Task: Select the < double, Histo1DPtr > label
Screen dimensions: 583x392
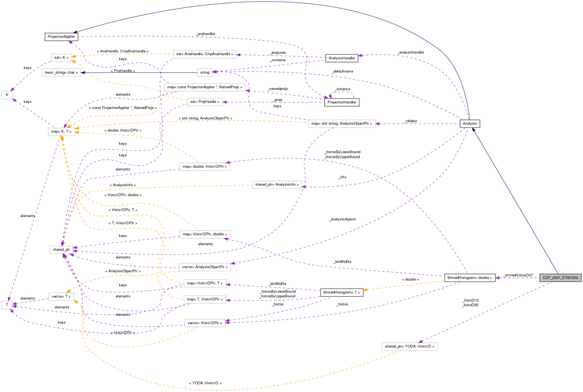Action: click(123, 130)
